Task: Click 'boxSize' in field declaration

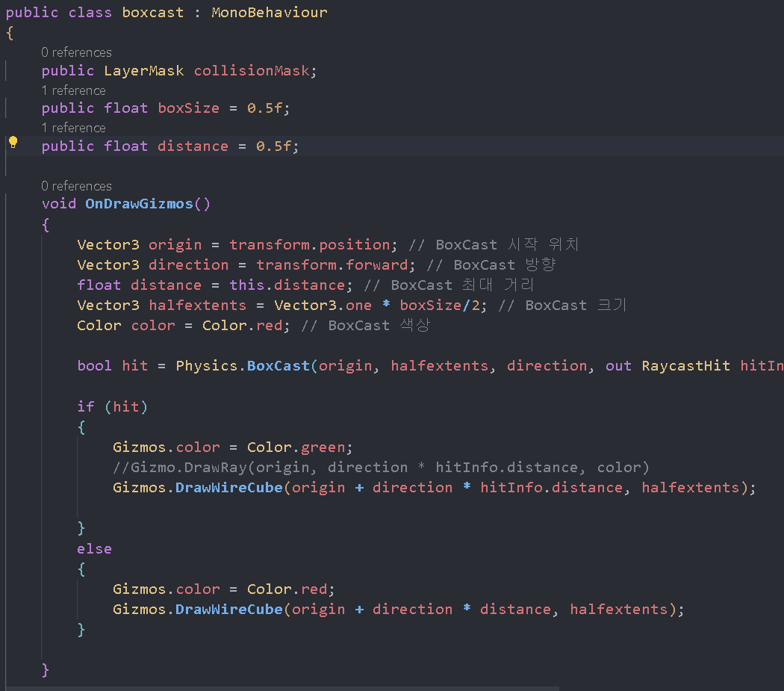Action: 188,108
